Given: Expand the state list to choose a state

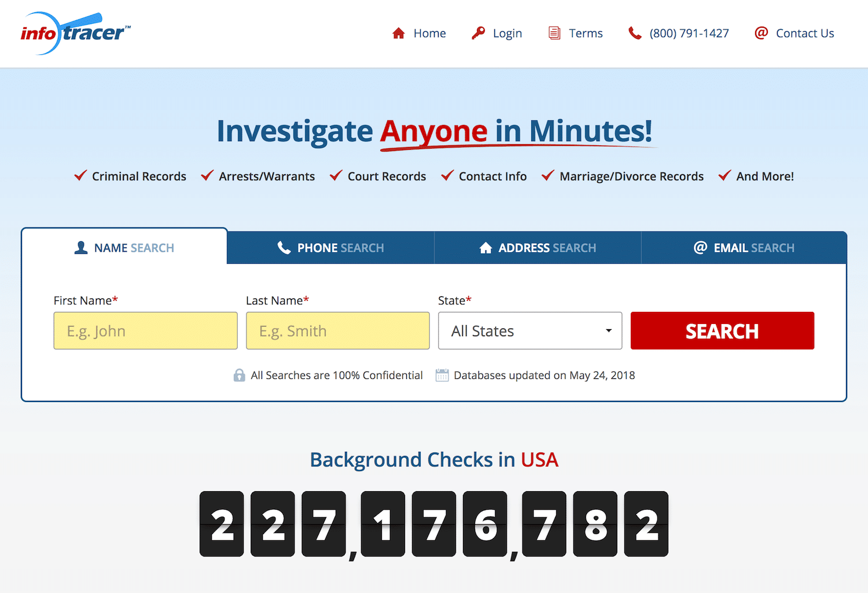Looking at the screenshot, I should pyautogui.click(x=529, y=330).
